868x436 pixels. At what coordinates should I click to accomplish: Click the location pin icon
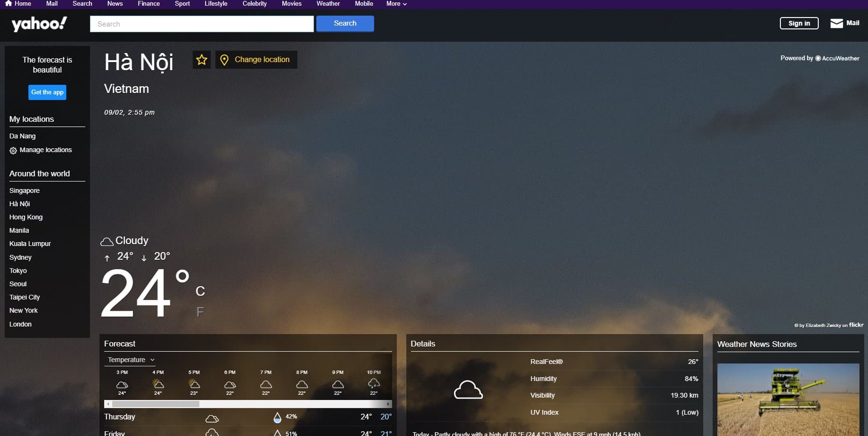click(x=224, y=60)
